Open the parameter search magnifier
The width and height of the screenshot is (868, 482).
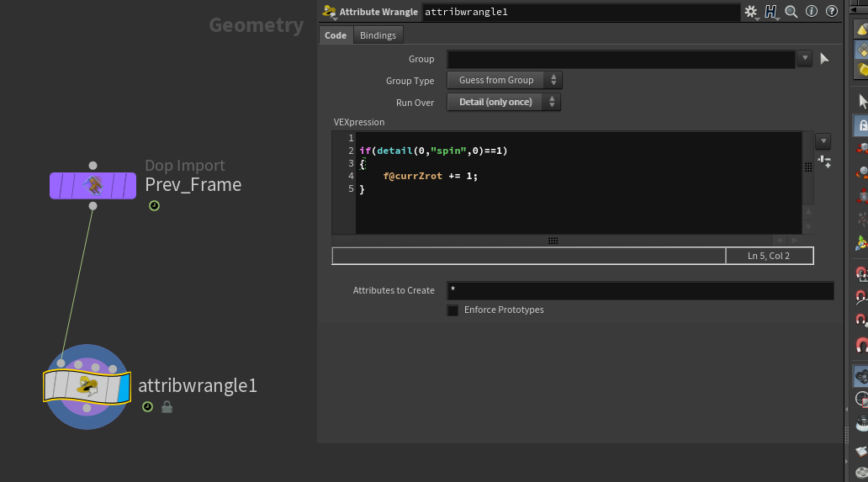pyautogui.click(x=791, y=12)
